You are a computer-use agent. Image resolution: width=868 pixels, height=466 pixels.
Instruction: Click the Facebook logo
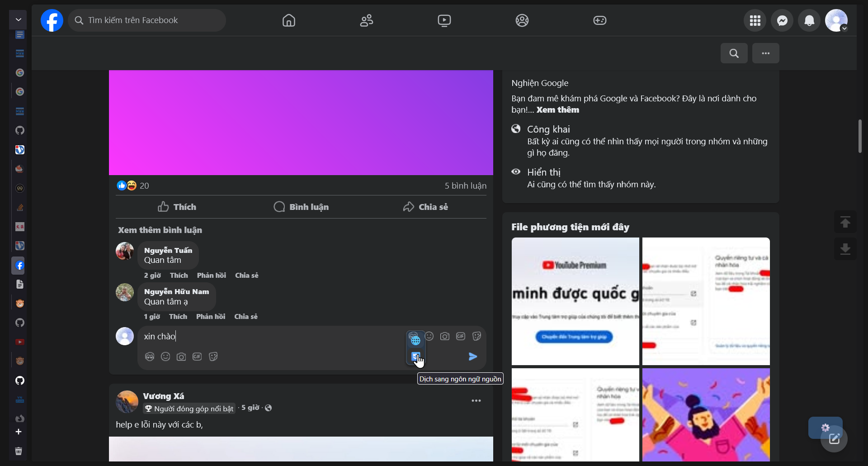[52, 20]
